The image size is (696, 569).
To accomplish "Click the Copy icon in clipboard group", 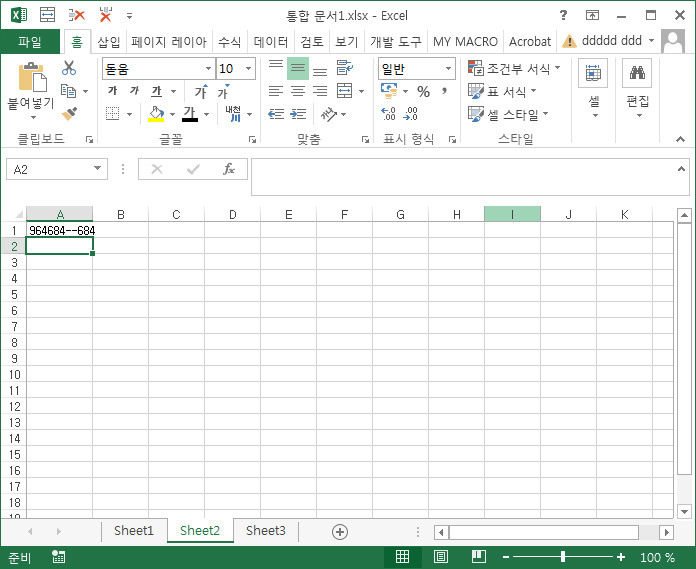I will 68,91.
